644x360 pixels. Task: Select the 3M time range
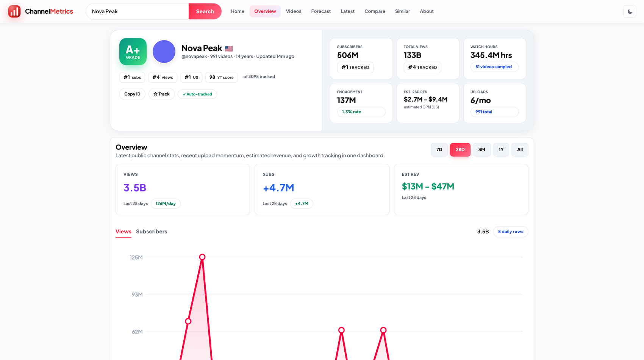click(481, 150)
